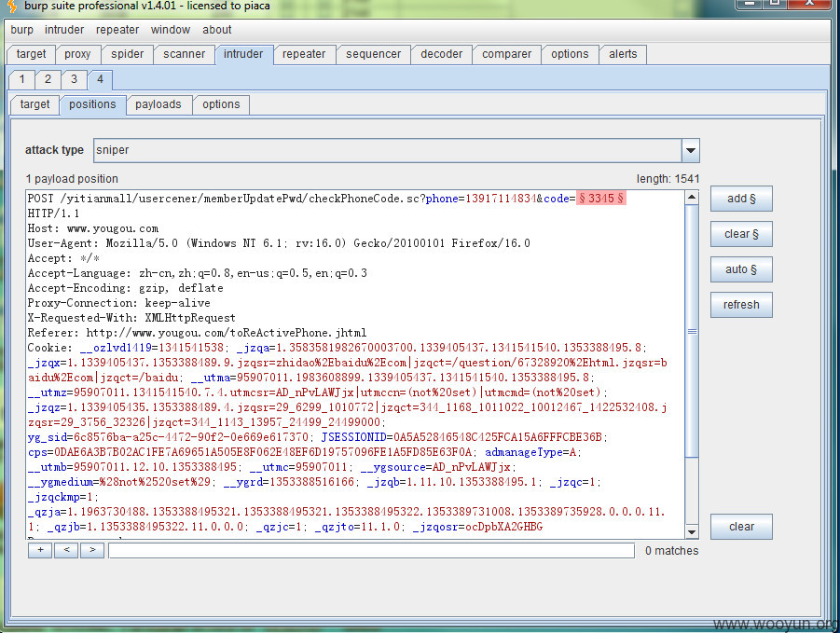The width and height of the screenshot is (840, 633).
Task: Click the + search options button
Action: point(40,550)
